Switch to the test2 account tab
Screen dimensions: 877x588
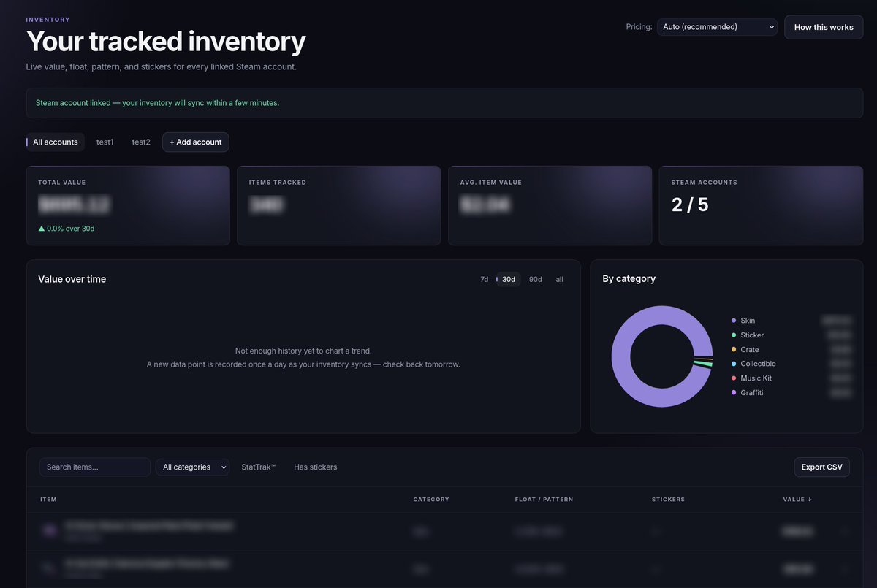[x=141, y=142]
